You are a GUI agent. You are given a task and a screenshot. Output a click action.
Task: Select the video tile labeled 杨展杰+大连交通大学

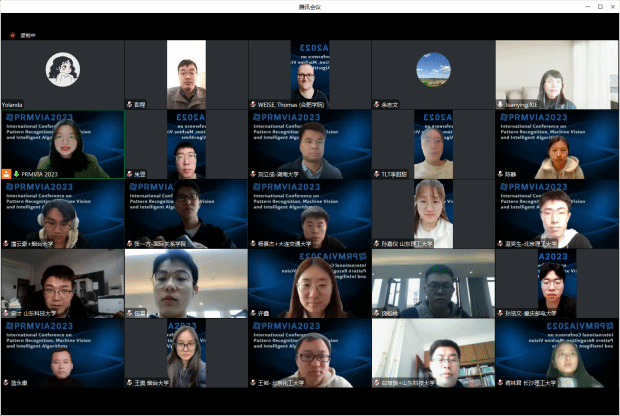[310, 212]
